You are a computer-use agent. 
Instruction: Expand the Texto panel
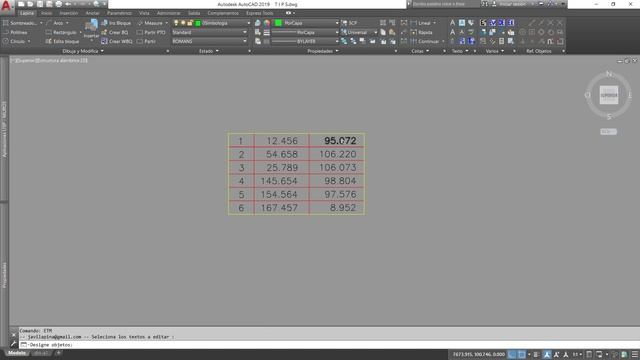point(460,51)
